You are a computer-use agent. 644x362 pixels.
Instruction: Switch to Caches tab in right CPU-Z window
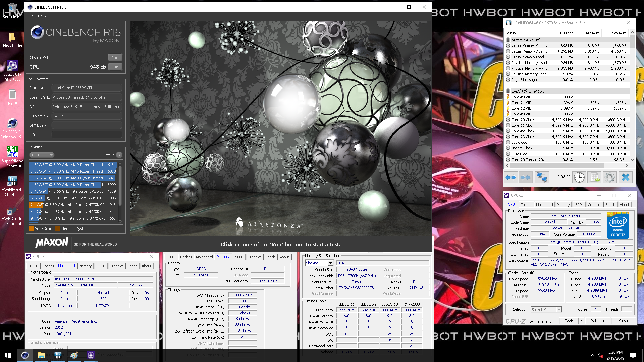tap(526, 205)
